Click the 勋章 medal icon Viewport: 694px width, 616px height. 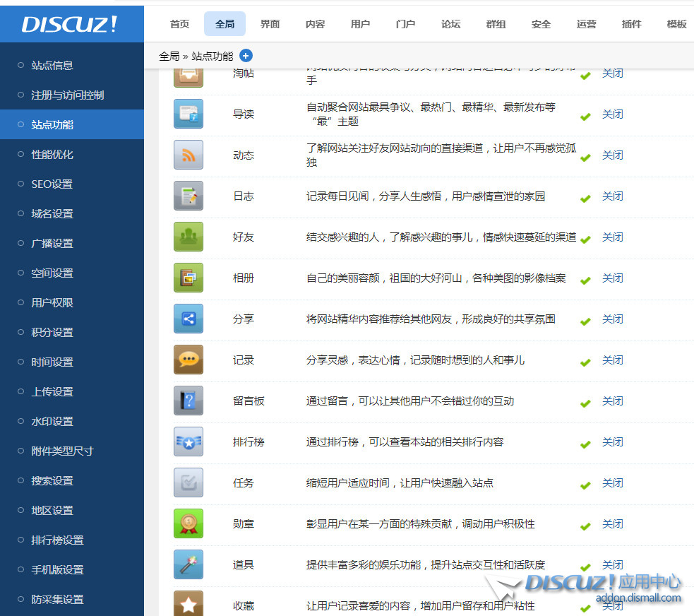pos(189,523)
